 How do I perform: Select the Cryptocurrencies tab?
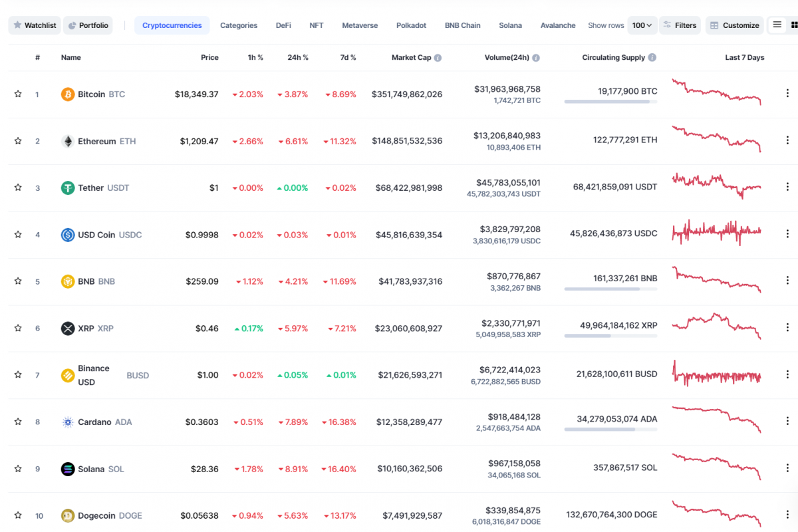coord(172,25)
